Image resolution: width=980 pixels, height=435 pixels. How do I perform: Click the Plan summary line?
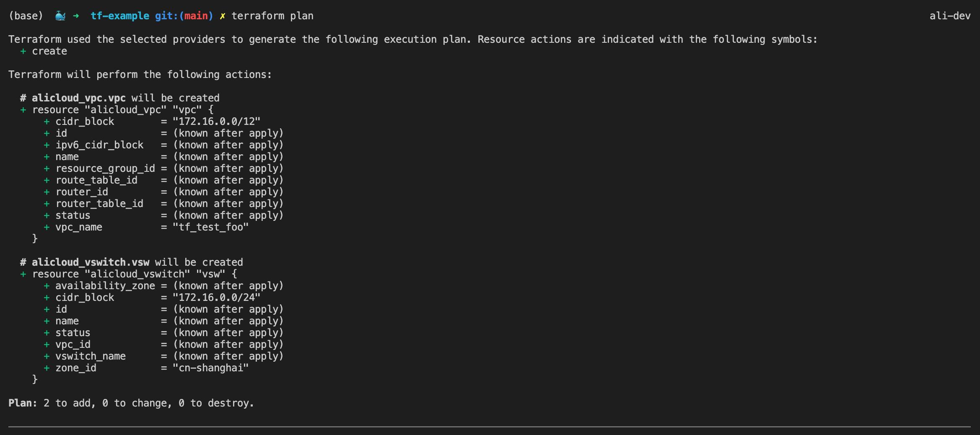(131, 403)
